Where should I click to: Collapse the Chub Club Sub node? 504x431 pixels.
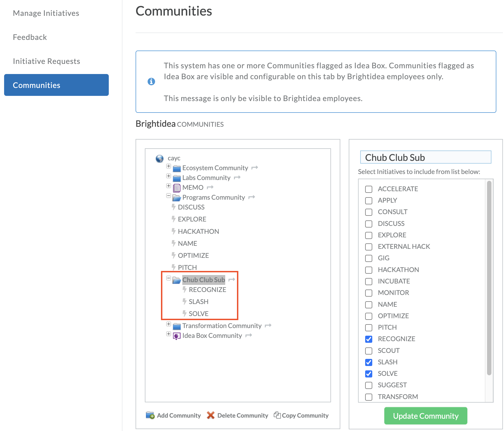click(x=169, y=278)
